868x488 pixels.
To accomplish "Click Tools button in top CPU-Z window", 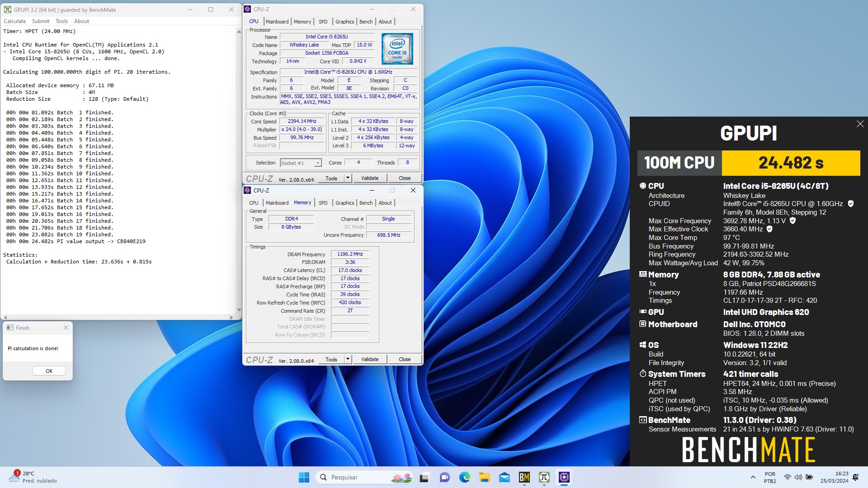I will click(x=331, y=178).
